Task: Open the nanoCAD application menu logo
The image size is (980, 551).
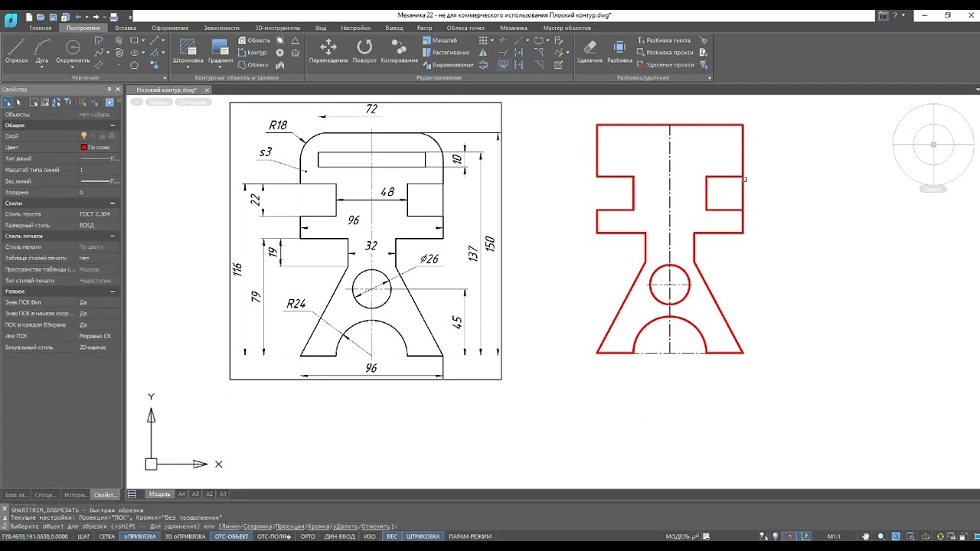Action: 11,21
